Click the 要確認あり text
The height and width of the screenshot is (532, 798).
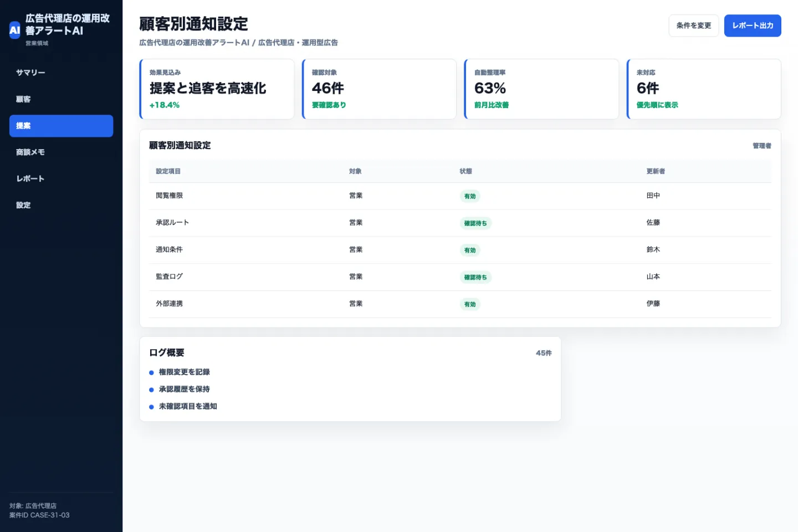click(x=329, y=105)
